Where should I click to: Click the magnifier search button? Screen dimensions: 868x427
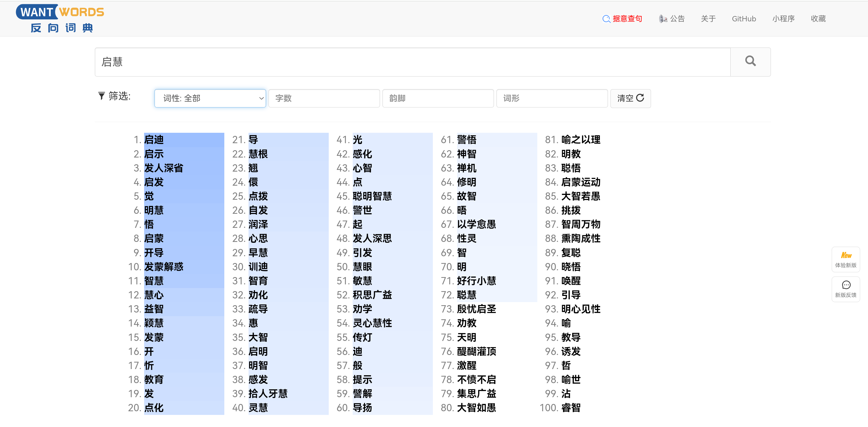click(x=750, y=62)
